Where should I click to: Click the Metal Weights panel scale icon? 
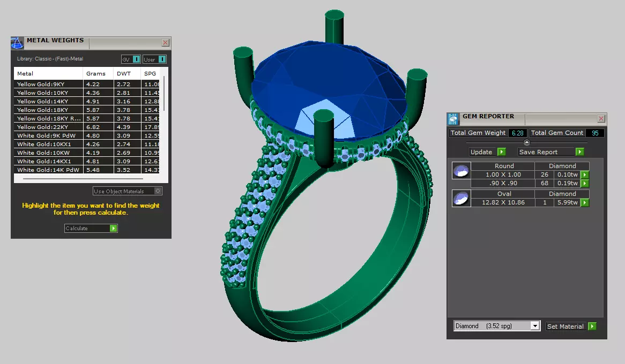17,43
